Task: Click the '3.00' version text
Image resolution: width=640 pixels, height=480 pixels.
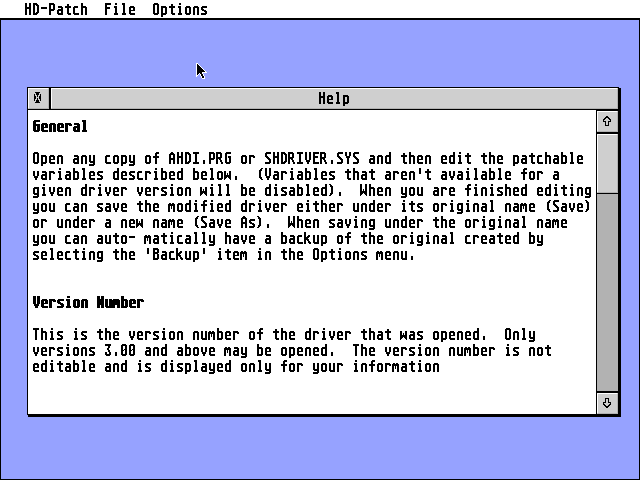Action: (x=120, y=351)
